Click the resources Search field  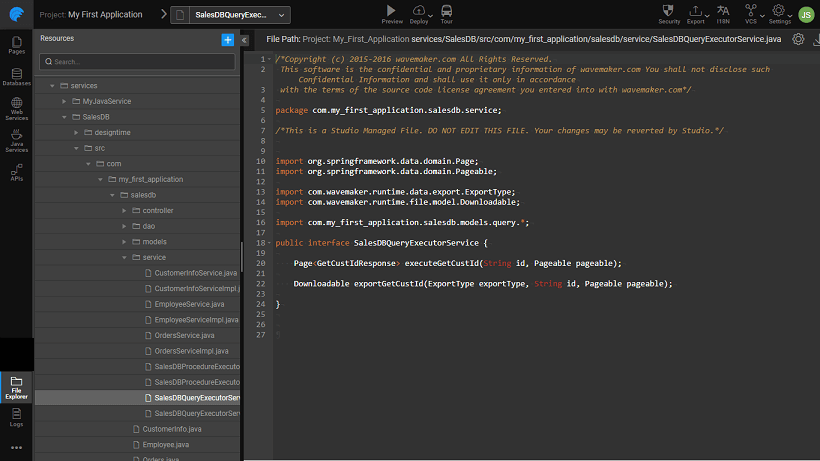[x=137, y=61]
